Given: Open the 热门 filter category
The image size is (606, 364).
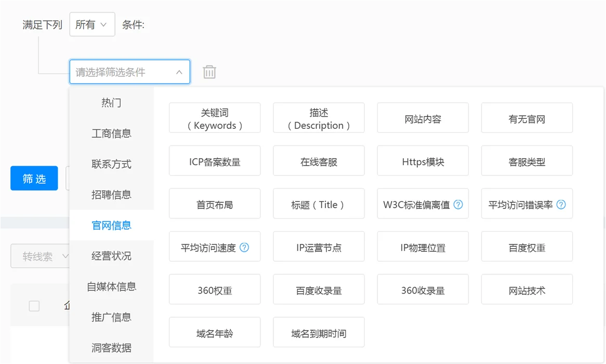Looking at the screenshot, I should [111, 102].
